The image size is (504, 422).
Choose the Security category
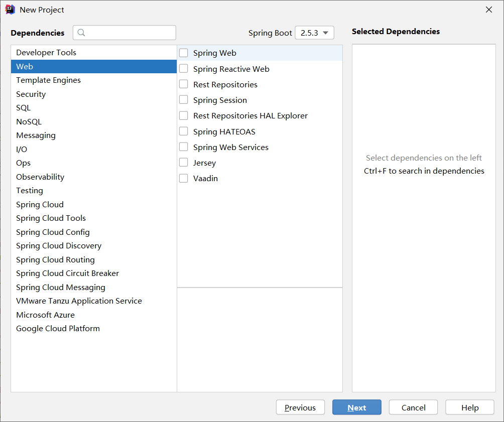(x=31, y=94)
